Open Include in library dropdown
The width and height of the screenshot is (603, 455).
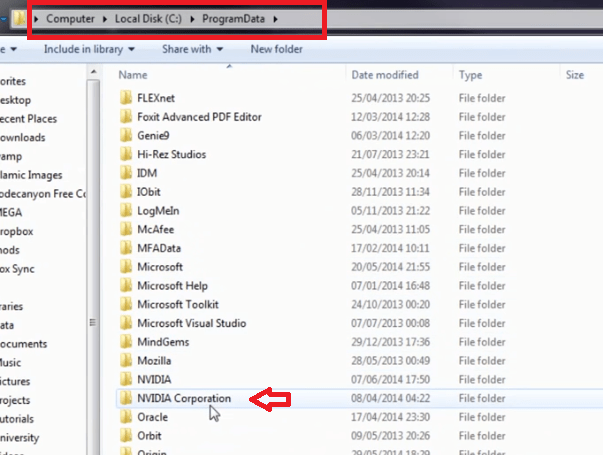pos(89,49)
